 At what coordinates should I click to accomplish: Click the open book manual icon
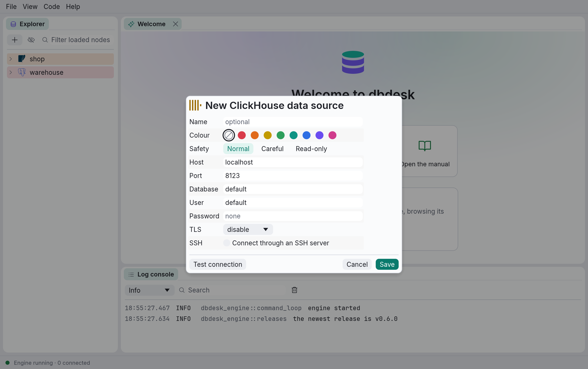[x=425, y=146]
